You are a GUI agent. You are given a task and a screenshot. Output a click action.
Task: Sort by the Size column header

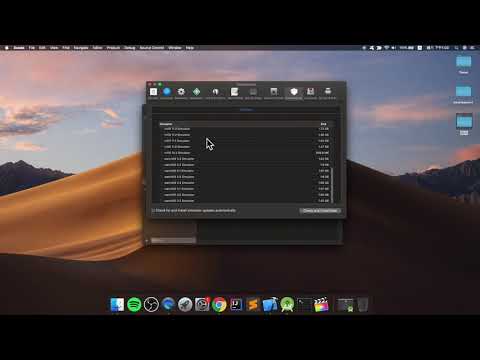pyautogui.click(x=323, y=124)
